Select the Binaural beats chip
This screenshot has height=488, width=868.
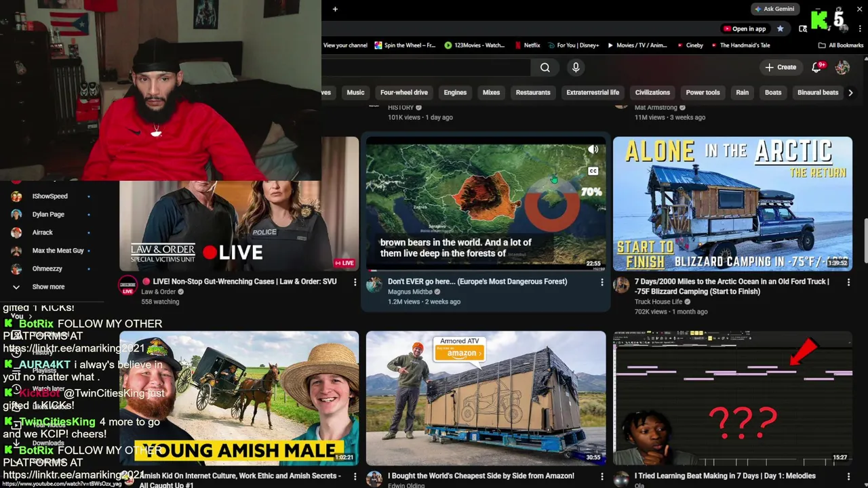[818, 92]
